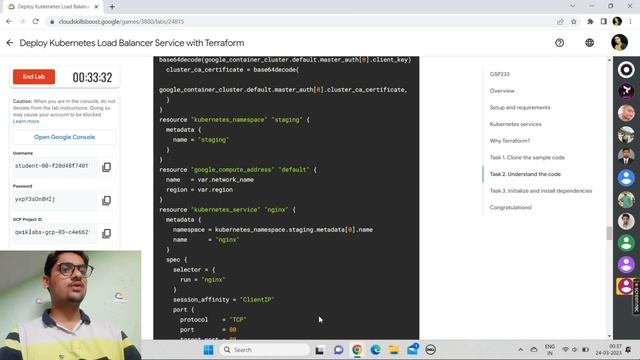This screenshot has width=640, height=360.
Task: Open OneDrive cloud tray icon
Action: (534, 350)
